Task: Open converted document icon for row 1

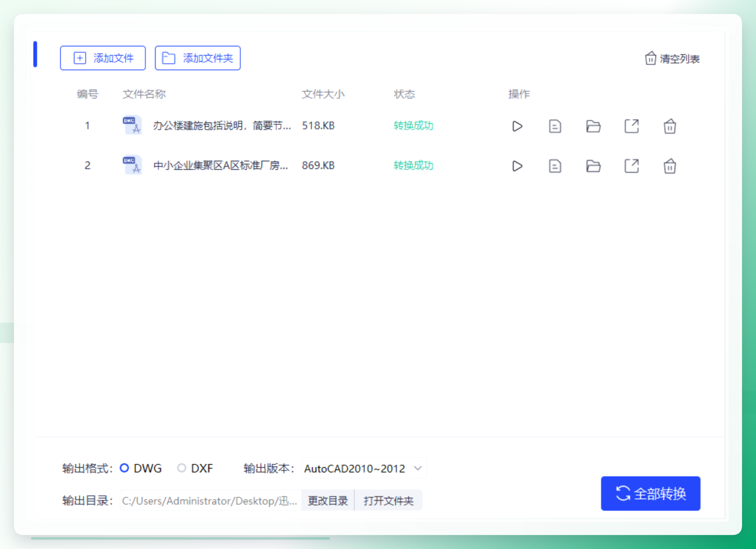Action: [555, 126]
